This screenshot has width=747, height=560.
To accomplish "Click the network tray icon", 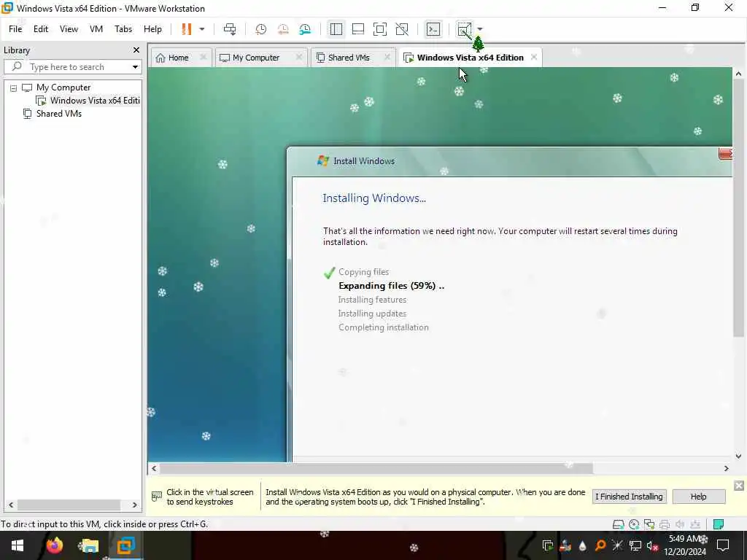I will click(635, 546).
